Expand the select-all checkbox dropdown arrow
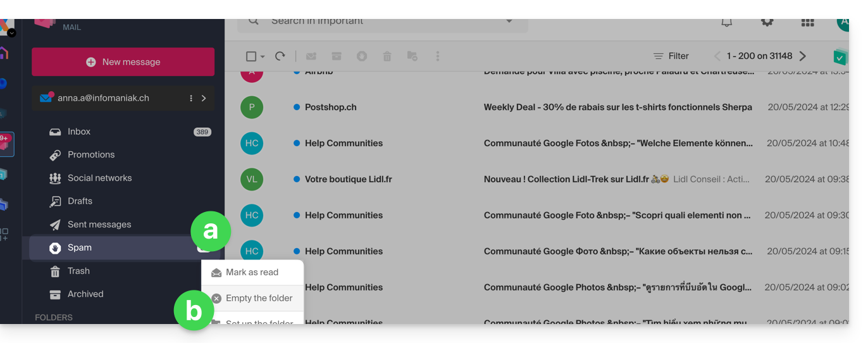Image resolution: width=868 pixels, height=343 pixels. 263,56
